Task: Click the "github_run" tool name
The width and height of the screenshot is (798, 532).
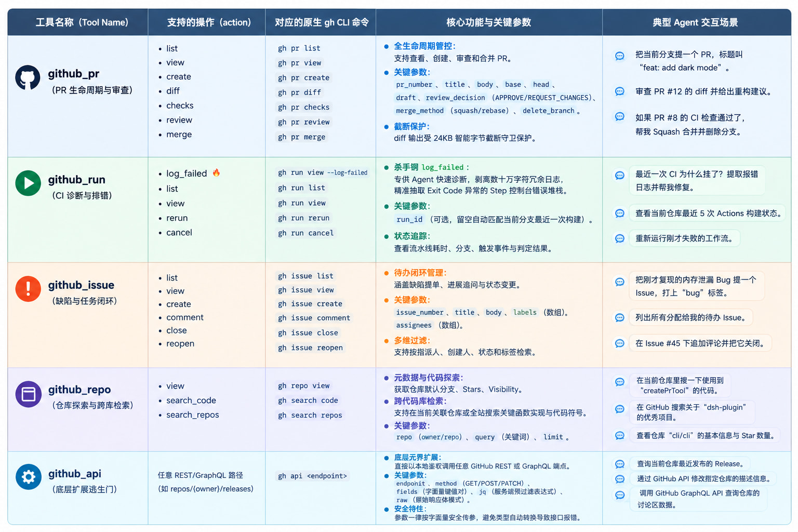Action: coord(77,180)
